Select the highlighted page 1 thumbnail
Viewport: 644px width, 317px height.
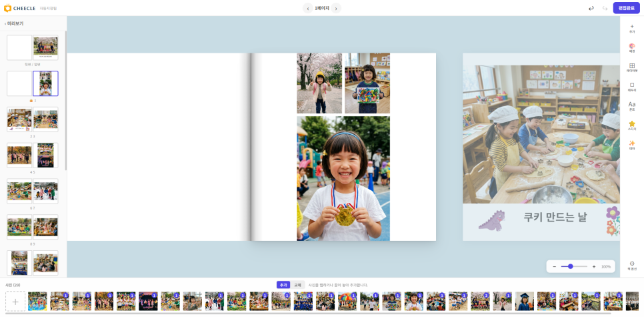45,83
